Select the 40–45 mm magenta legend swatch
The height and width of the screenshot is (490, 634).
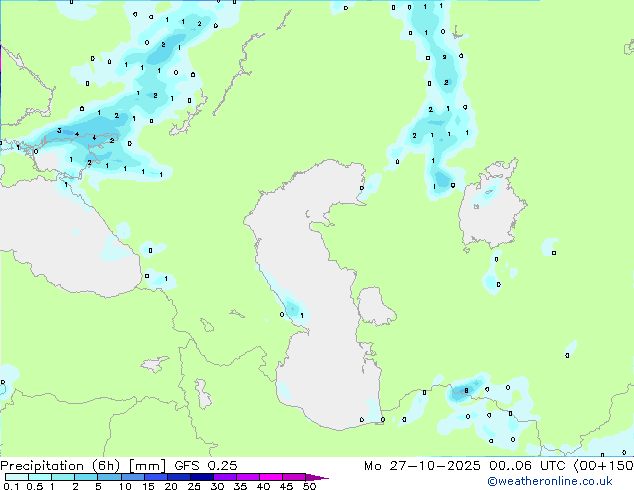(271, 477)
